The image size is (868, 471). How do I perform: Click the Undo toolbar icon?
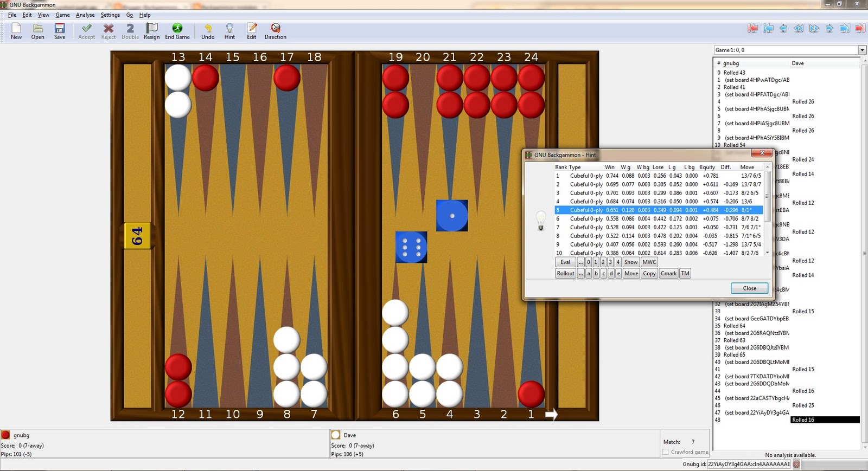pyautogui.click(x=208, y=31)
